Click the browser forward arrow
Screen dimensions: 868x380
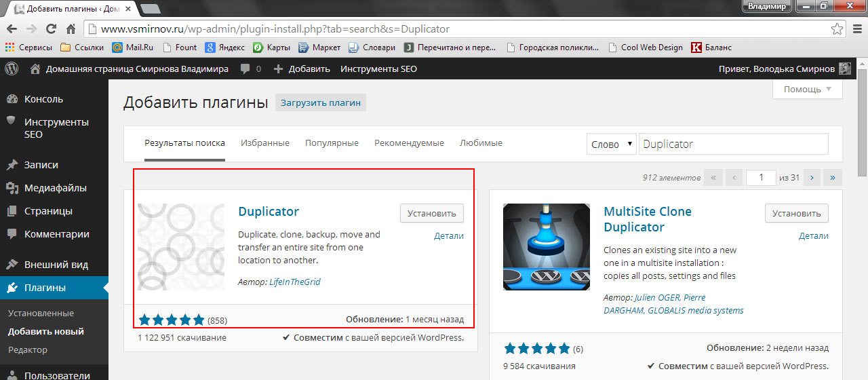tap(31, 29)
